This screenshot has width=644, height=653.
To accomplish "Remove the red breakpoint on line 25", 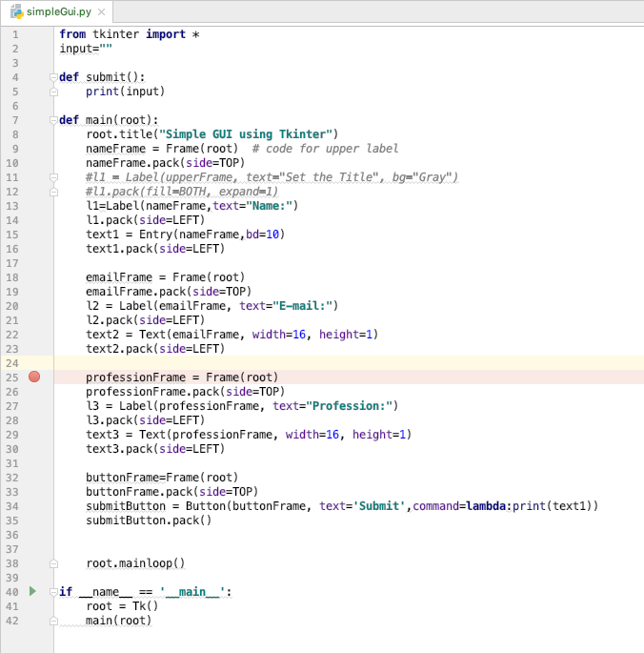I will 34,377.
